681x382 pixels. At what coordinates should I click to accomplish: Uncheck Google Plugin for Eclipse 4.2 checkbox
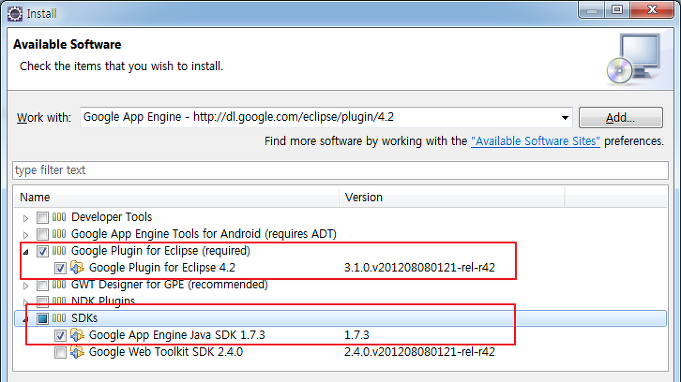(x=60, y=268)
